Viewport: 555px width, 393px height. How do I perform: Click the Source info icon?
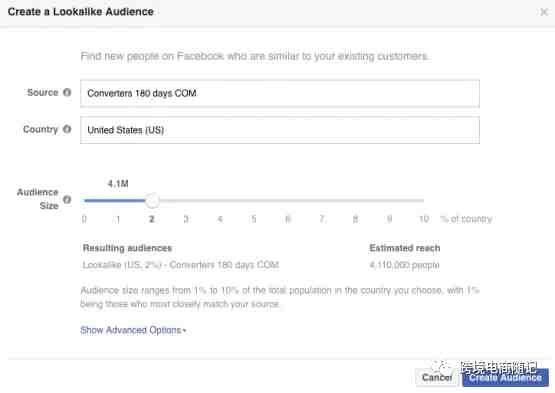(x=67, y=92)
